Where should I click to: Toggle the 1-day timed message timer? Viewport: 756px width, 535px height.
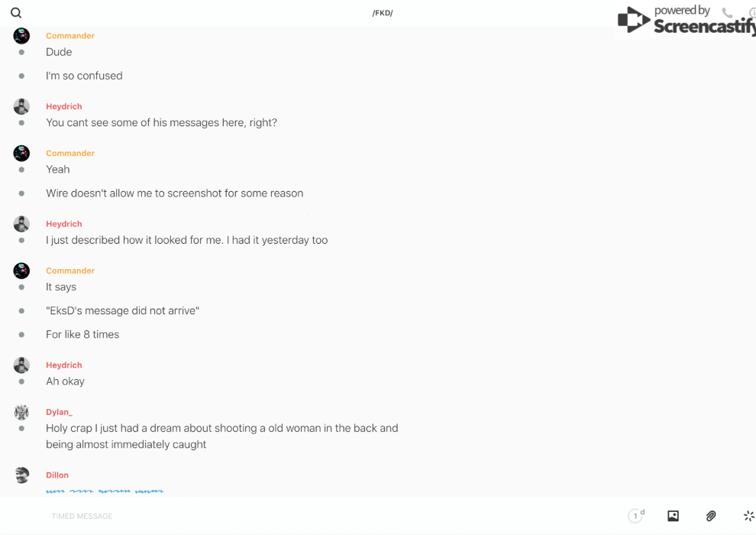pos(635,516)
